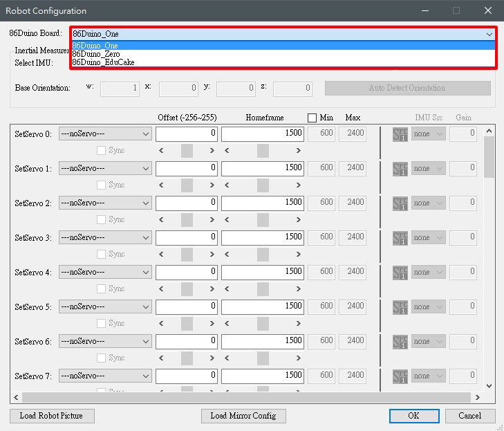Viewport: 504px width, 431px height.
Task: Click the Src icon for SetServo 5
Action: [x=400, y=307]
